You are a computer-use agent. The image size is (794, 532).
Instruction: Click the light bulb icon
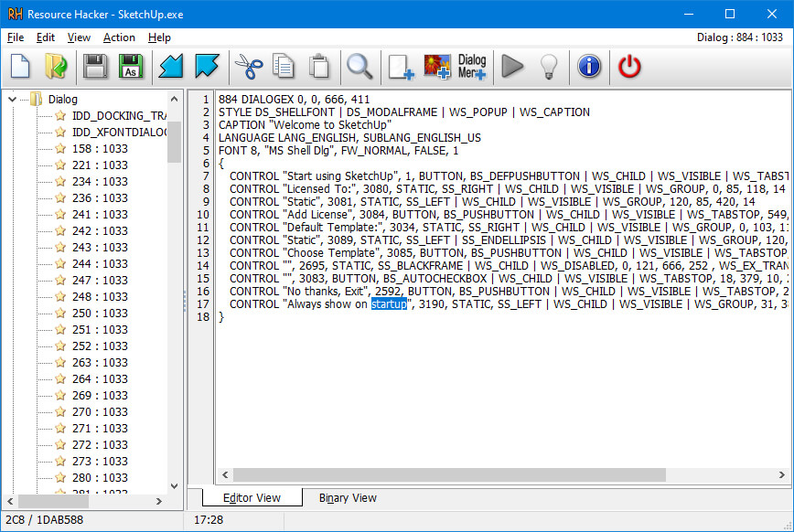549,67
